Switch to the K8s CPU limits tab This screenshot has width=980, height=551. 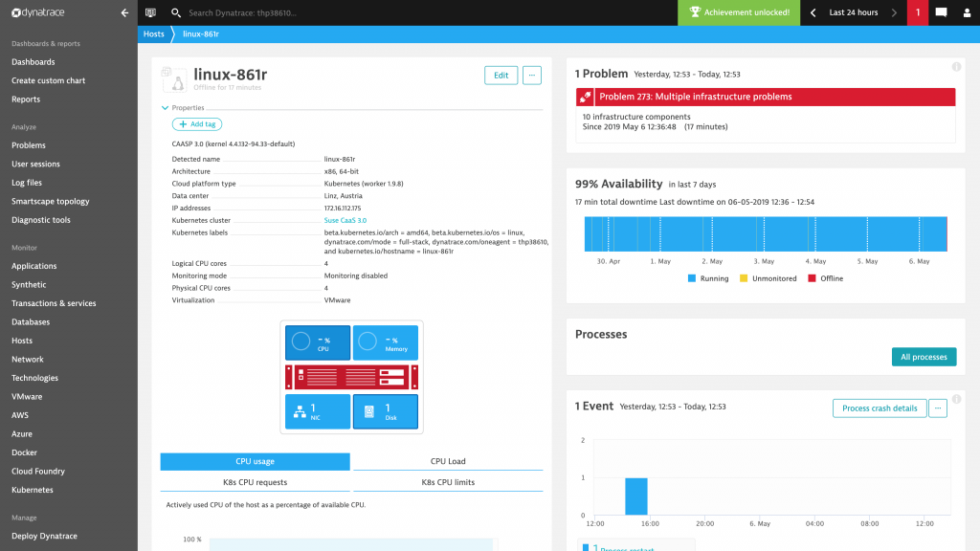pos(448,482)
